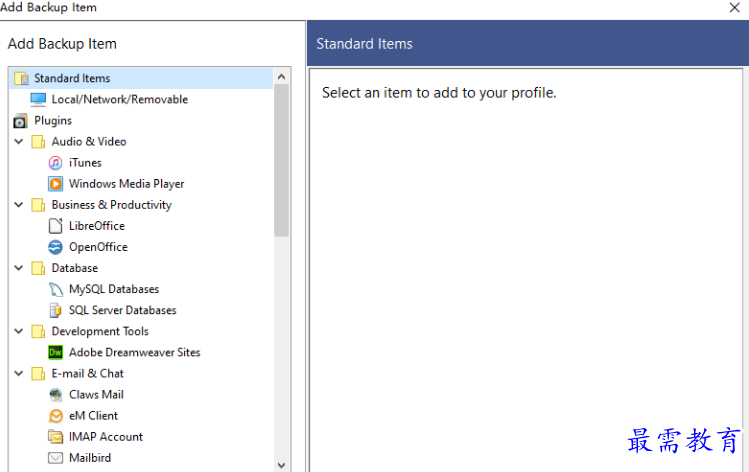This screenshot has width=749, height=472.
Task: Collapse the Development Tools category
Action: pos(19,331)
